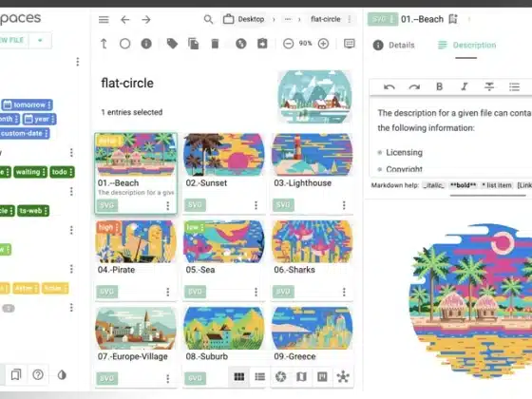Image resolution: width=532 pixels, height=399 pixels.
Task: Open search with the magnifier icon
Action: tap(208, 19)
